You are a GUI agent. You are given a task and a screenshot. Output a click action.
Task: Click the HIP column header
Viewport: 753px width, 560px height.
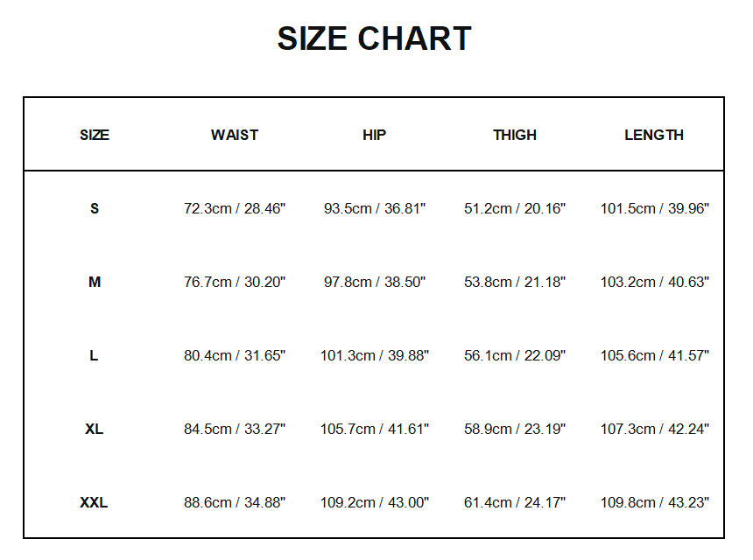pos(374,135)
